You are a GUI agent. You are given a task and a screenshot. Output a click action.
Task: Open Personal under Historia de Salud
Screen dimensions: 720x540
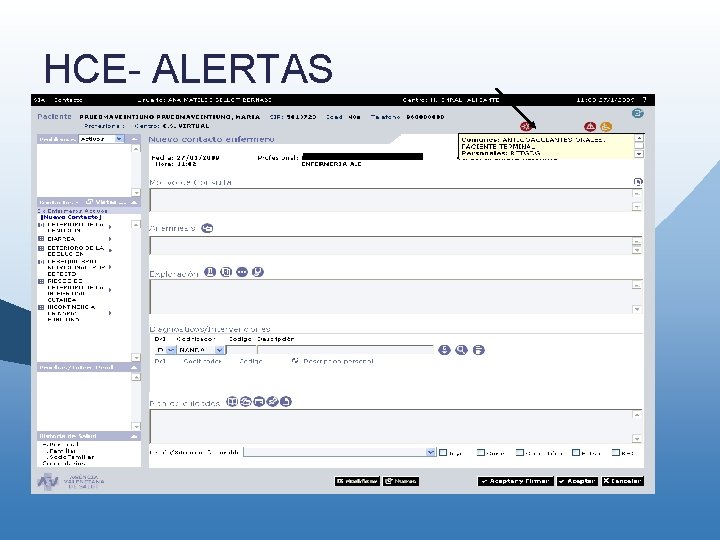point(62,444)
